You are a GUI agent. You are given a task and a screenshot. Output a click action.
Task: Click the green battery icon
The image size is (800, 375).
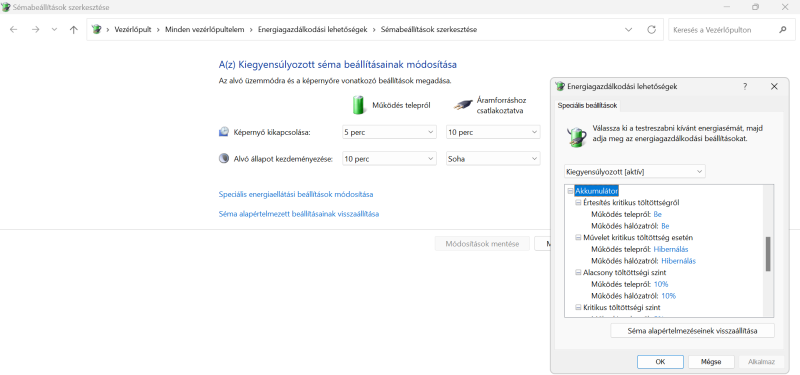359,105
